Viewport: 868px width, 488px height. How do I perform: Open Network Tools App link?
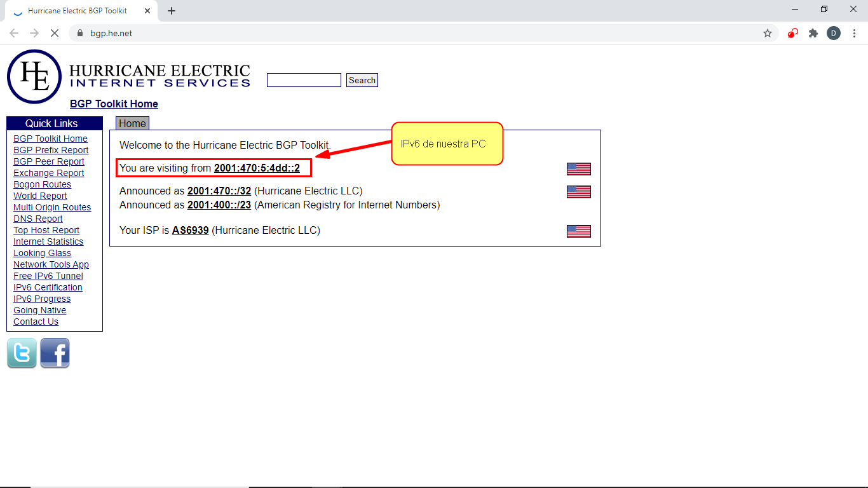click(51, 264)
